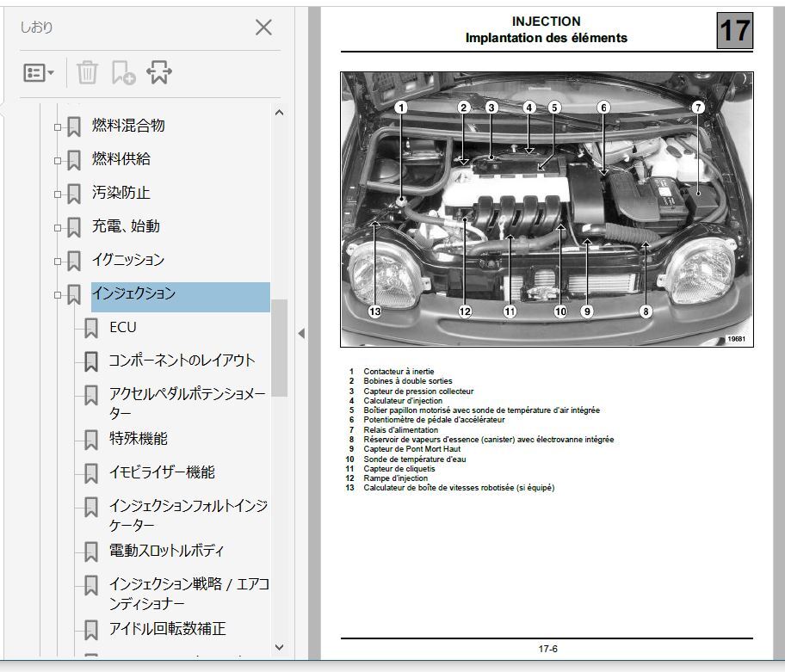Close the しおり bookmarks panel
This screenshot has height=672, width=785.
coord(263,27)
